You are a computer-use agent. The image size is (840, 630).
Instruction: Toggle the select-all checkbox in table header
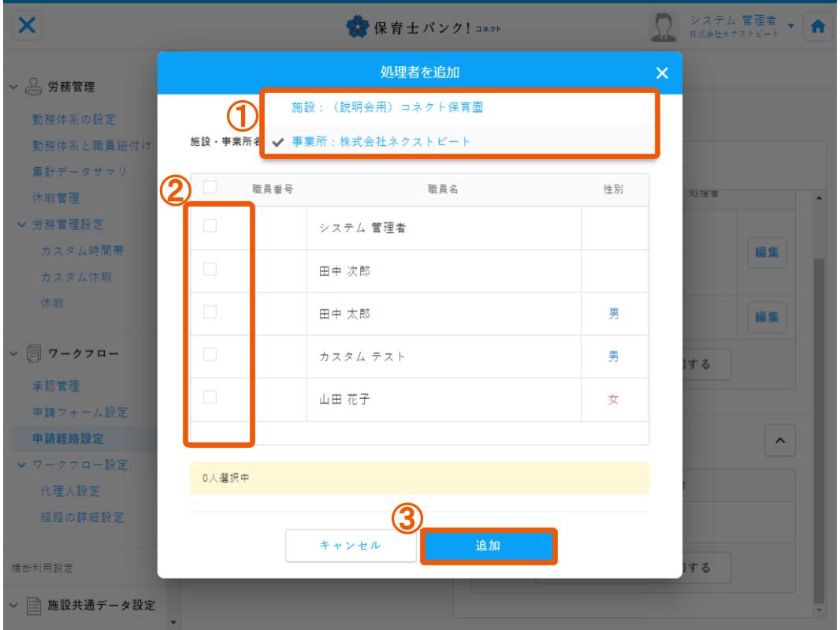tap(210, 188)
